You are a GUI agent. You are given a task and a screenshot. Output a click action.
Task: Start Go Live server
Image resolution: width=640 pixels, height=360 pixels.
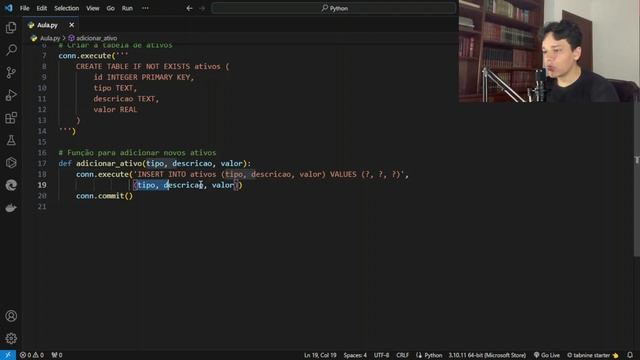tap(547, 355)
